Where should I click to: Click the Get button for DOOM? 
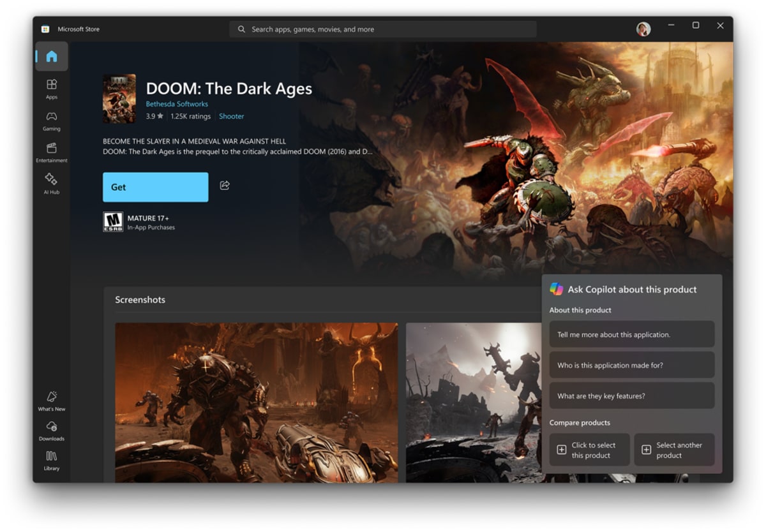[156, 187]
